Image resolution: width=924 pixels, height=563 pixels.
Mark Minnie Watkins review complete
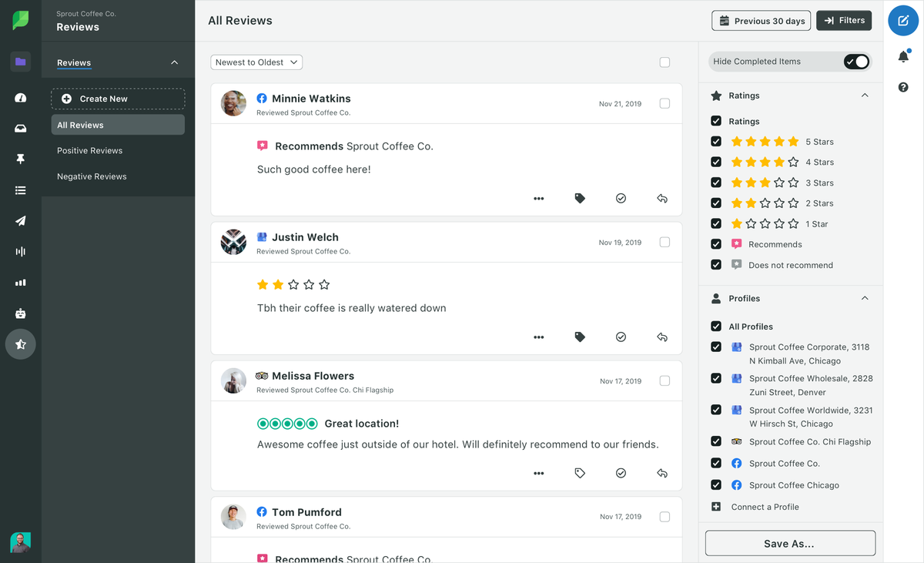[x=621, y=199]
